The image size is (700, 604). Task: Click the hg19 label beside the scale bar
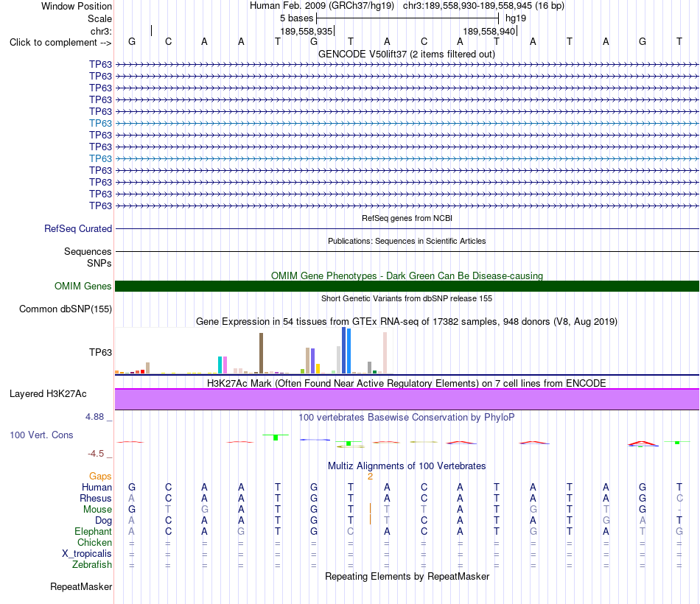click(516, 18)
